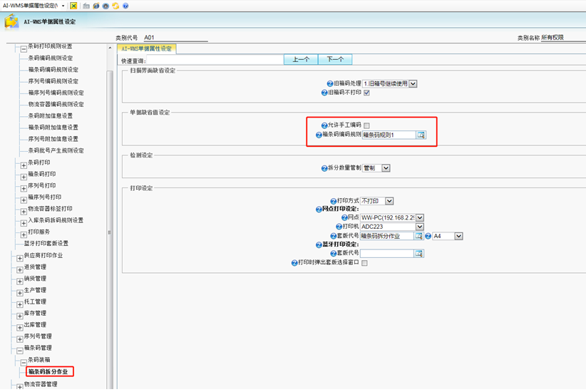Select 箱条码拆分作业 in the tree
Screen dimensions: 586x392
49,372
